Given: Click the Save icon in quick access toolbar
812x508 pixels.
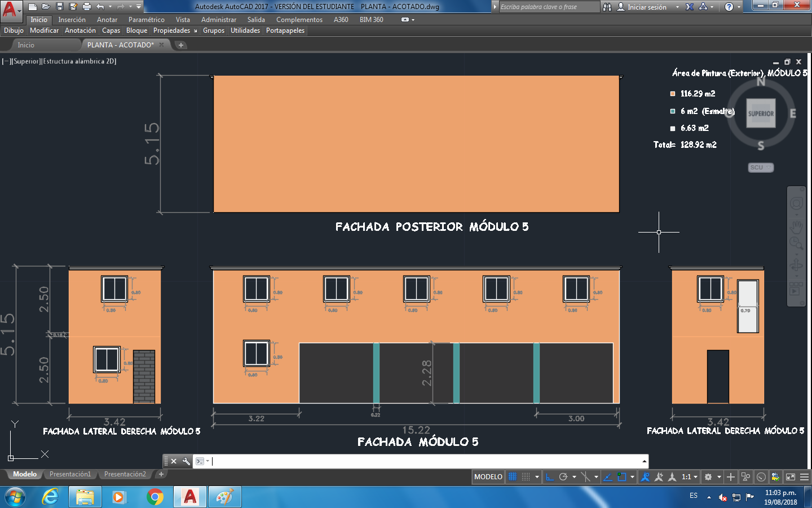Looking at the screenshot, I should [x=60, y=7].
